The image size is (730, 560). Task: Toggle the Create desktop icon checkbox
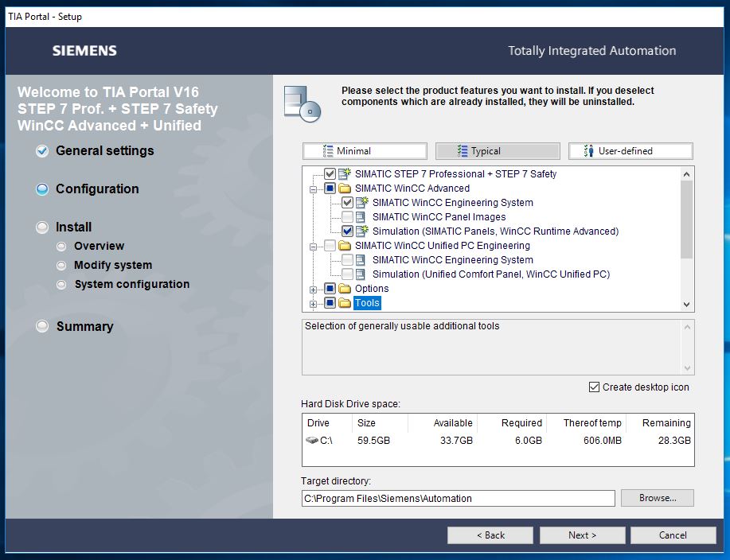[x=594, y=387]
